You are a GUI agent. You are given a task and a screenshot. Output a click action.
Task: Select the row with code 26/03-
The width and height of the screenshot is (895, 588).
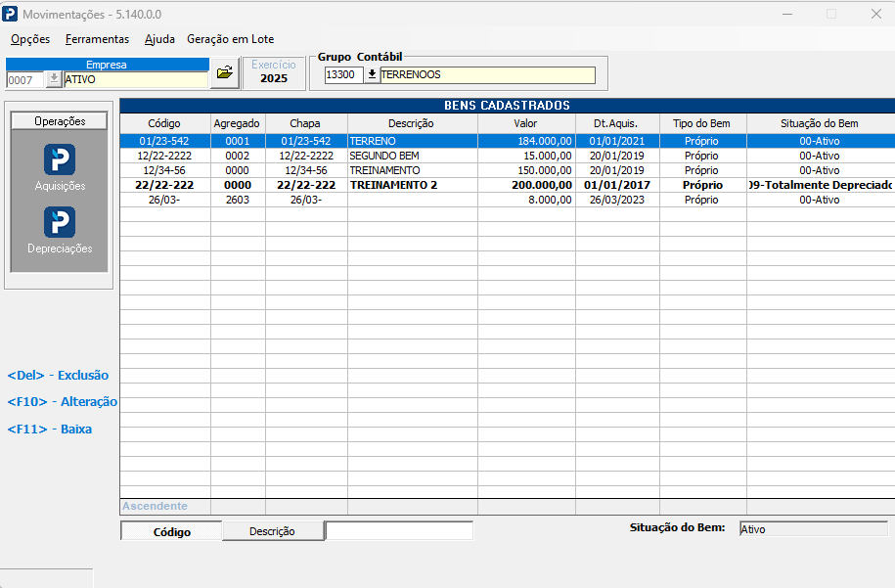coord(507,200)
